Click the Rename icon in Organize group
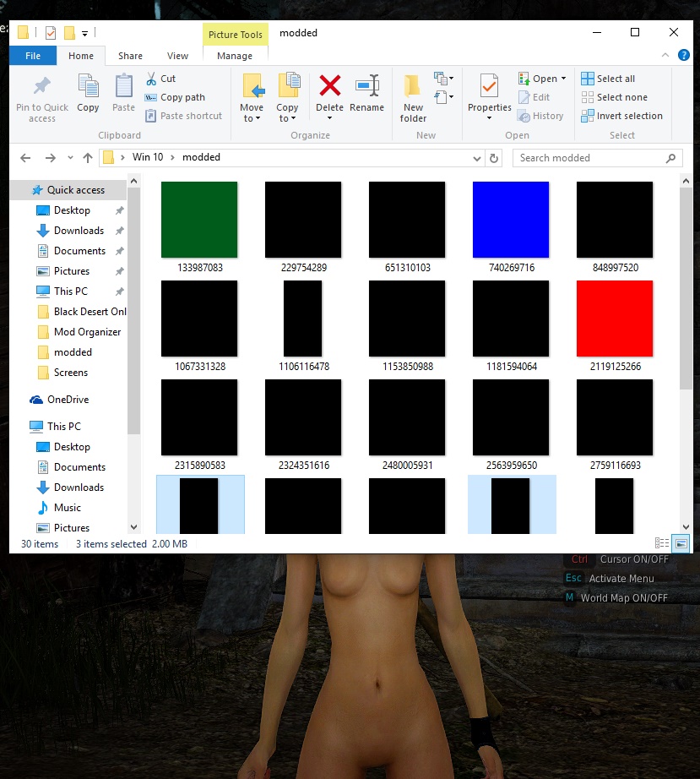700x779 pixels. click(x=366, y=86)
